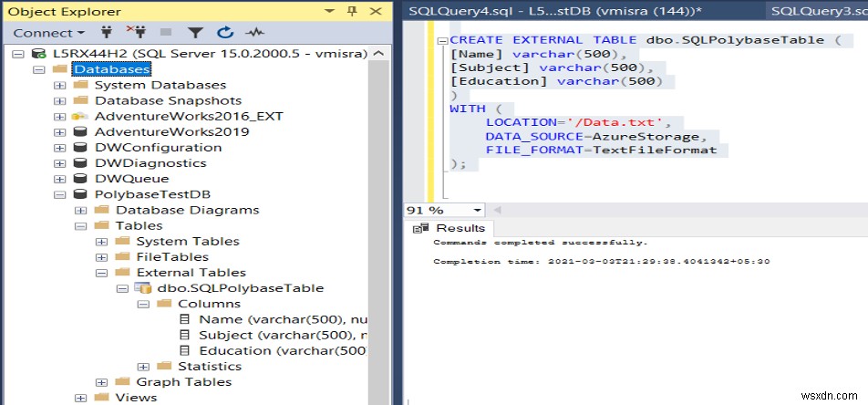
Task: Click the DWDiagnostics database cylinder icon
Action: [81, 163]
